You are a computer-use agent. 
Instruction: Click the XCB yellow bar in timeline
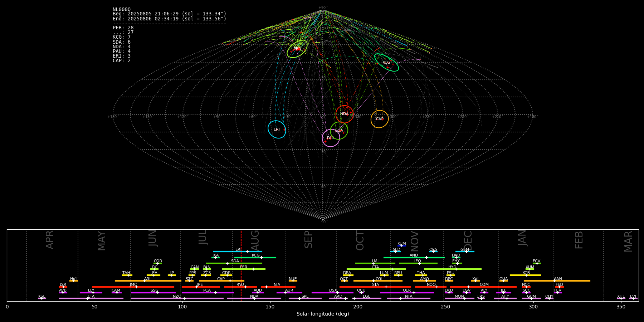[525, 275]
